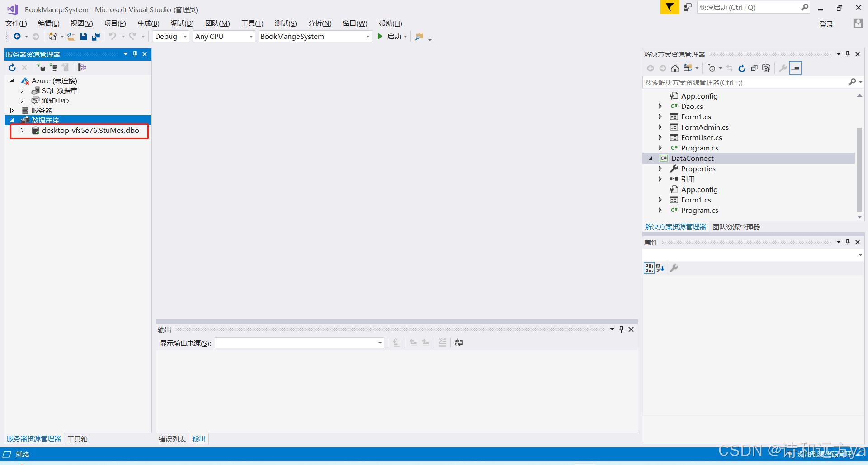Click the account avatar icon
Image resolution: width=868 pixels, height=465 pixels.
858,23
